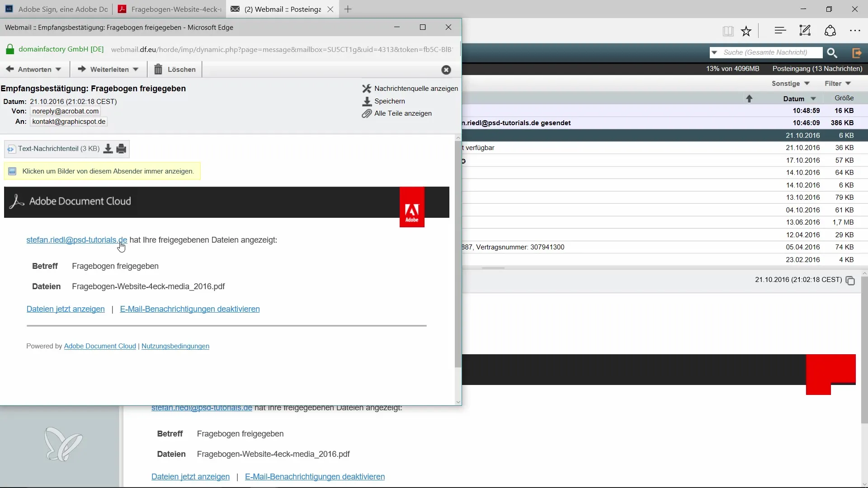This screenshot has width=868, height=488.
Task: Switch to Fragebogen-Website-4eck PDF tab
Action: click(x=170, y=9)
